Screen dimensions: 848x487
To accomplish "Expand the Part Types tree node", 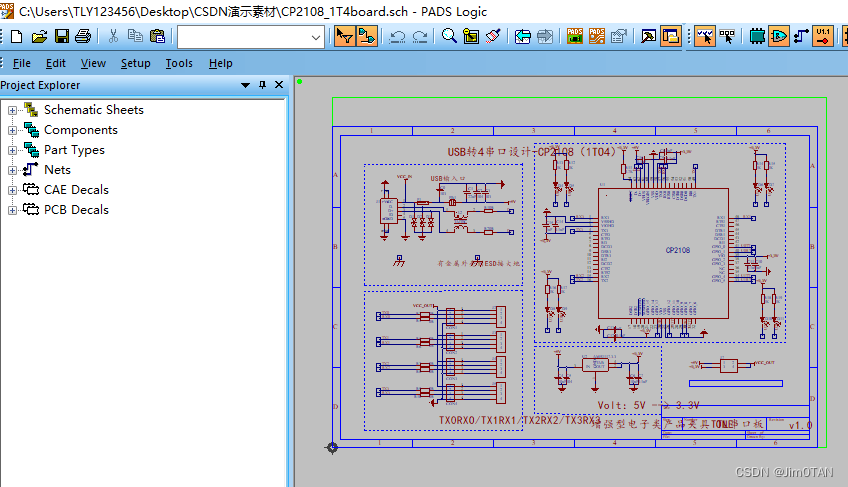I will (x=12, y=150).
